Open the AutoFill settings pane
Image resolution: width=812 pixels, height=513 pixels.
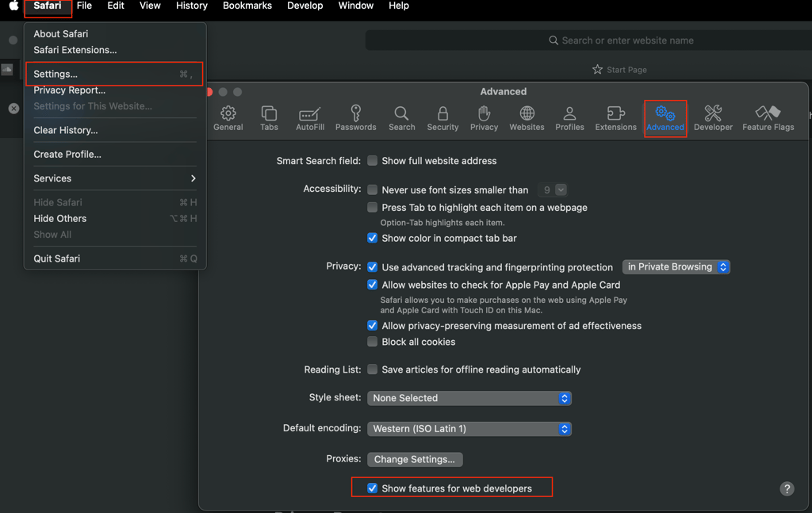click(x=310, y=119)
